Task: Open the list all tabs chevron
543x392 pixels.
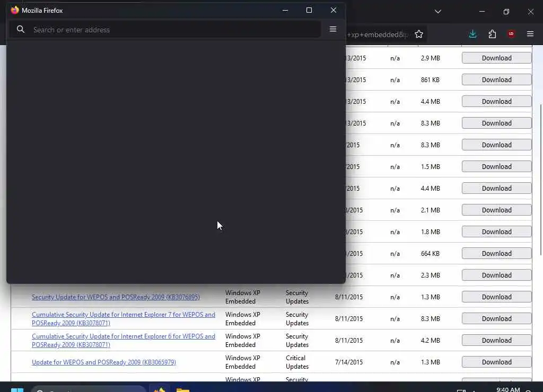Action: click(x=438, y=12)
